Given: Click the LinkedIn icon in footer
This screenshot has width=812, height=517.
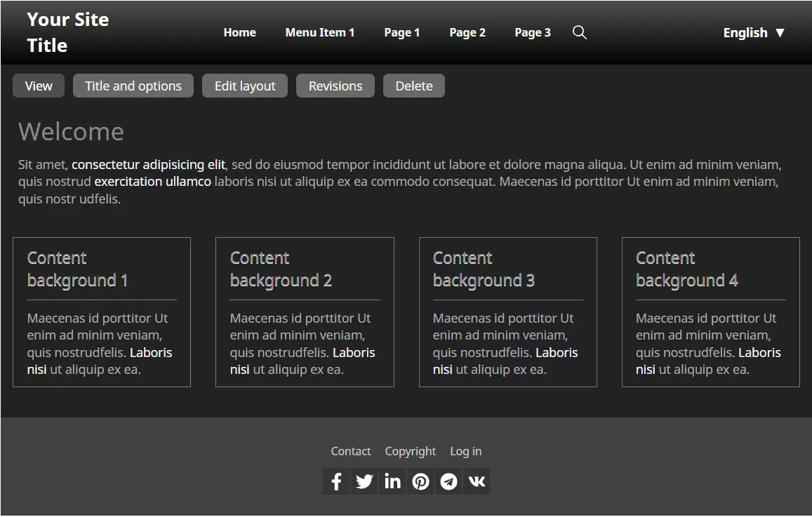Looking at the screenshot, I should pos(392,481).
